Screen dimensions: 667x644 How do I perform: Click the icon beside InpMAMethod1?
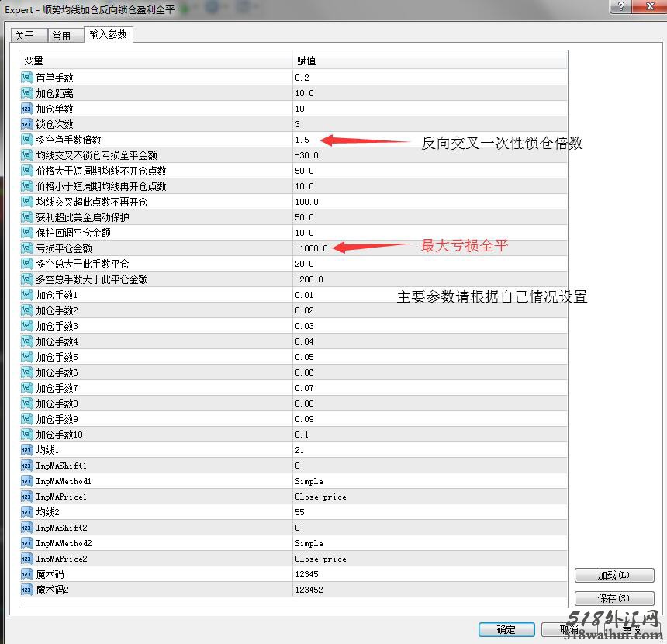click(x=26, y=481)
